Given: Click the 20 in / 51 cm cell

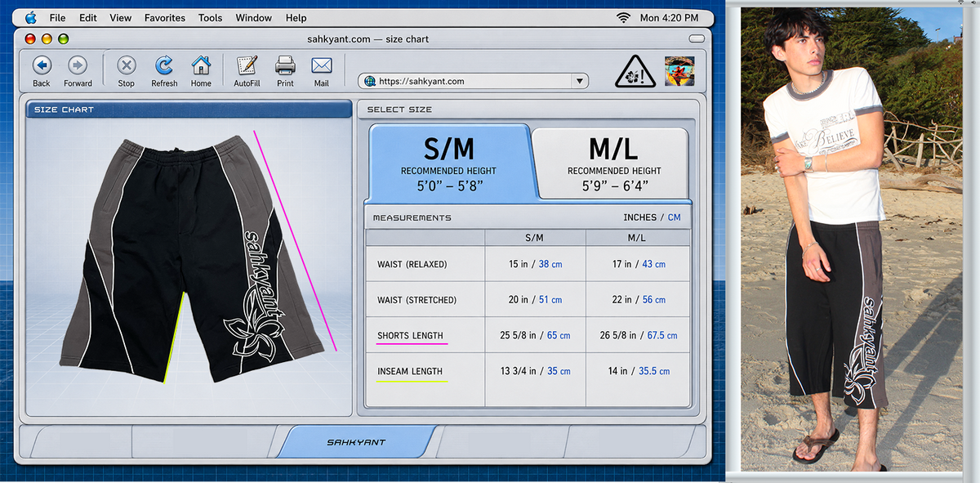Looking at the screenshot, I should pos(535,300).
